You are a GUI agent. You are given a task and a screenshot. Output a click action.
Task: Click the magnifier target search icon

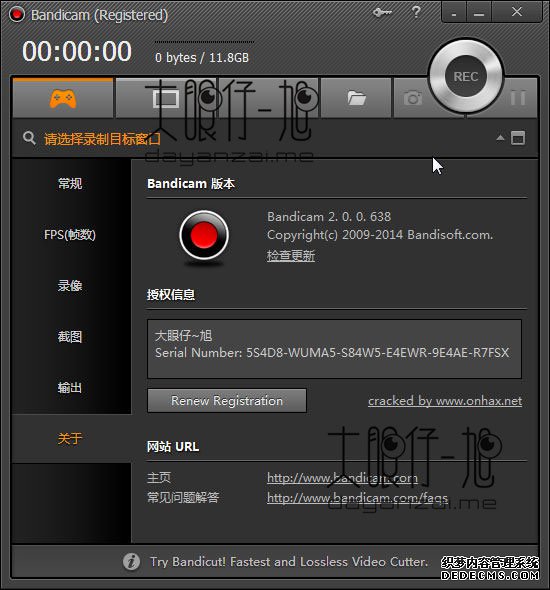(x=29, y=138)
